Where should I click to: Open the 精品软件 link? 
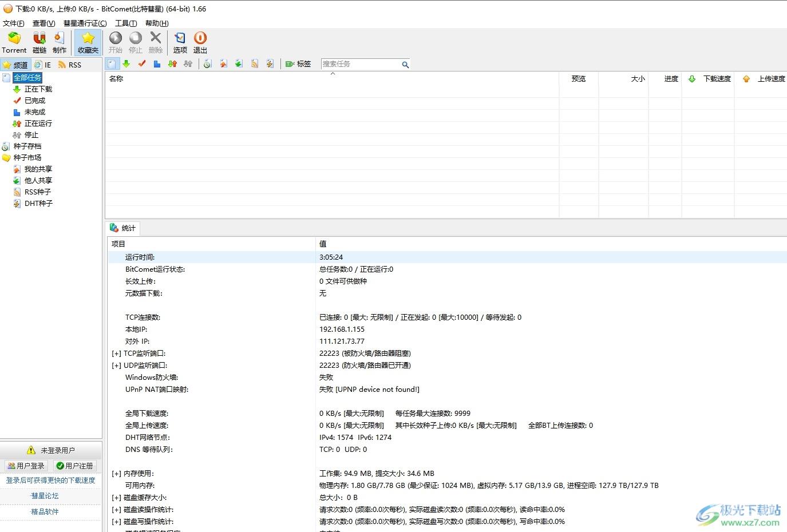[45, 512]
